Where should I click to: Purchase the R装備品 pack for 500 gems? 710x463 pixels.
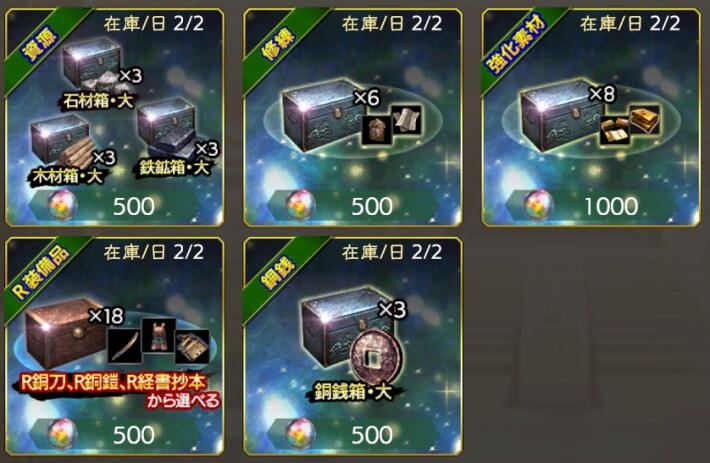(x=115, y=434)
